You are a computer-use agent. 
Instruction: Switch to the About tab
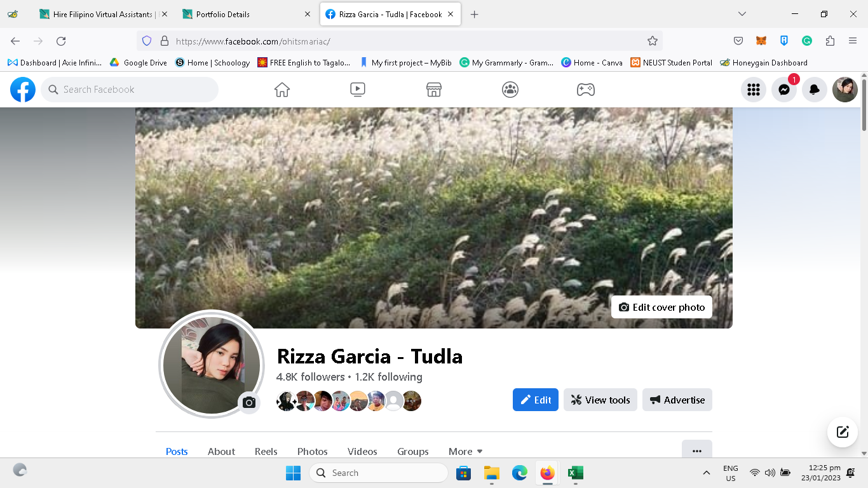coord(221,452)
